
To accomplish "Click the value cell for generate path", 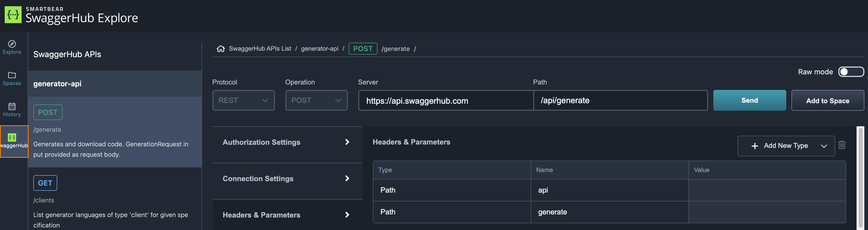I will tap(767, 212).
